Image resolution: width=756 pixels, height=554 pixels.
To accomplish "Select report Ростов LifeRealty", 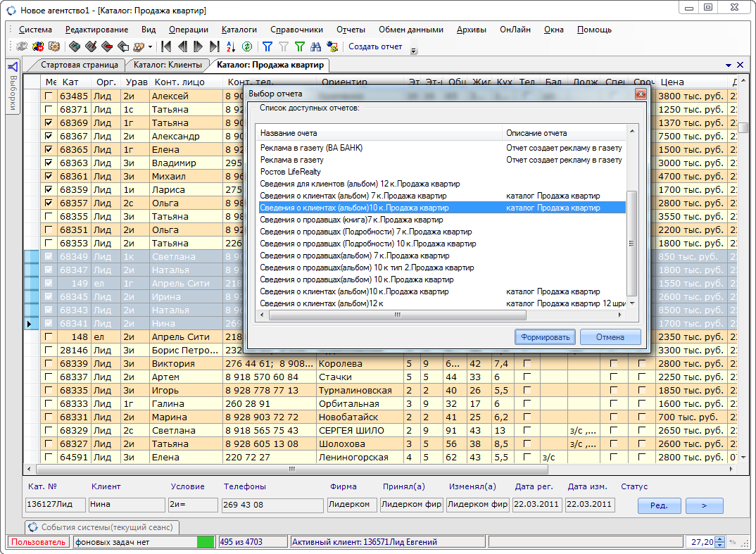I will (290, 172).
